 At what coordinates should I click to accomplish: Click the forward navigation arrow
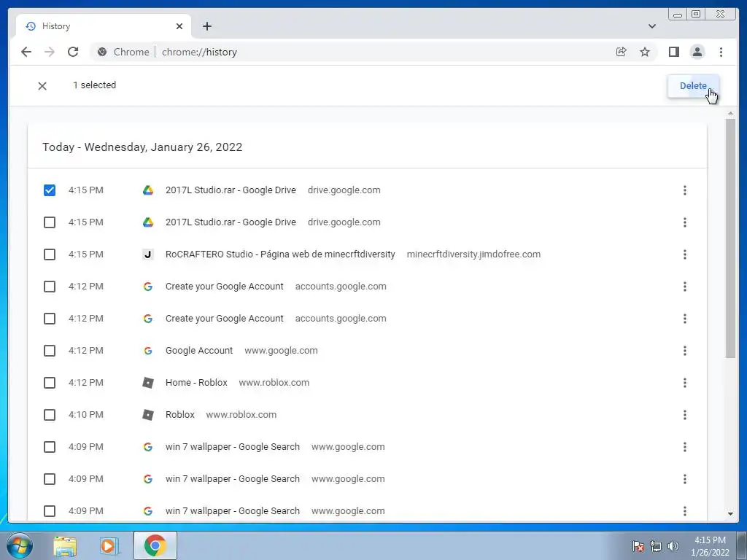click(50, 52)
